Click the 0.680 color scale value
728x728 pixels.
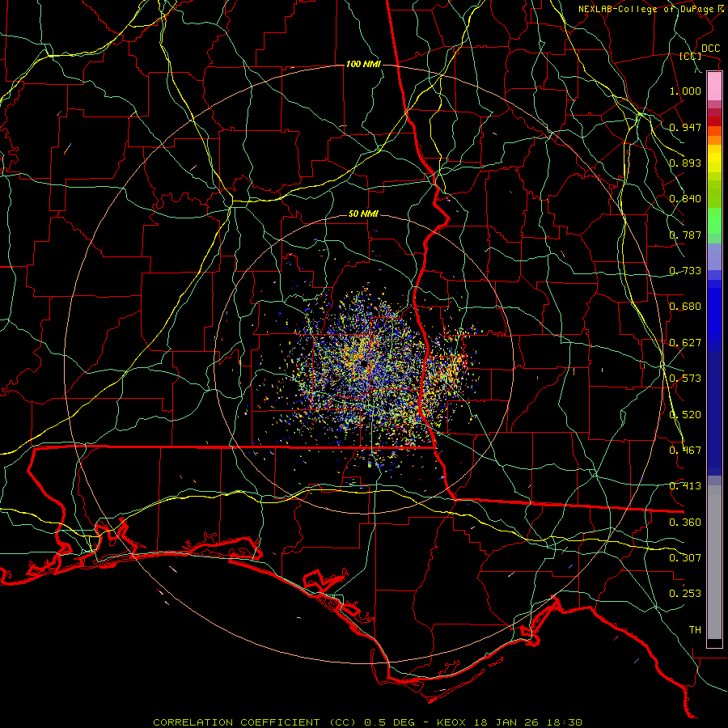pyautogui.click(x=685, y=307)
